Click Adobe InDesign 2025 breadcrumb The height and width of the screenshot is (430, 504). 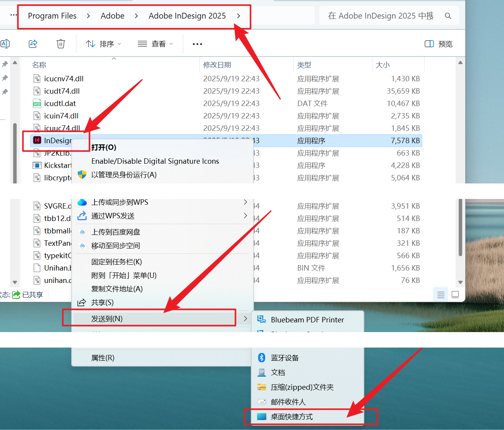tap(187, 16)
